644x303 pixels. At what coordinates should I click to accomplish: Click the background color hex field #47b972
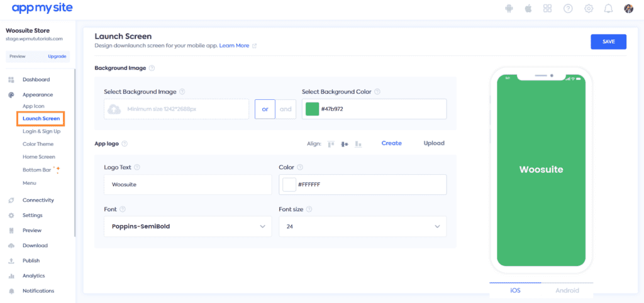tap(374, 109)
